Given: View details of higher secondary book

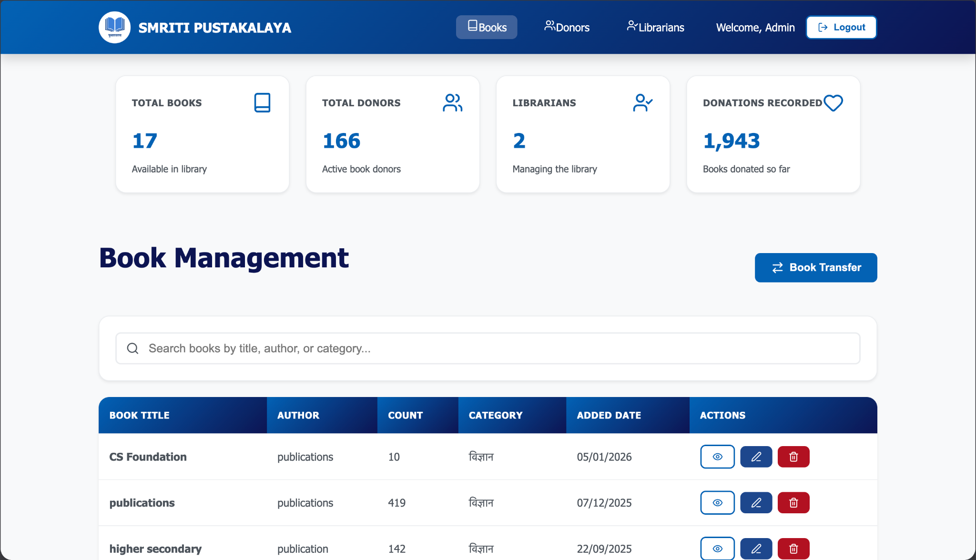Looking at the screenshot, I should point(717,549).
